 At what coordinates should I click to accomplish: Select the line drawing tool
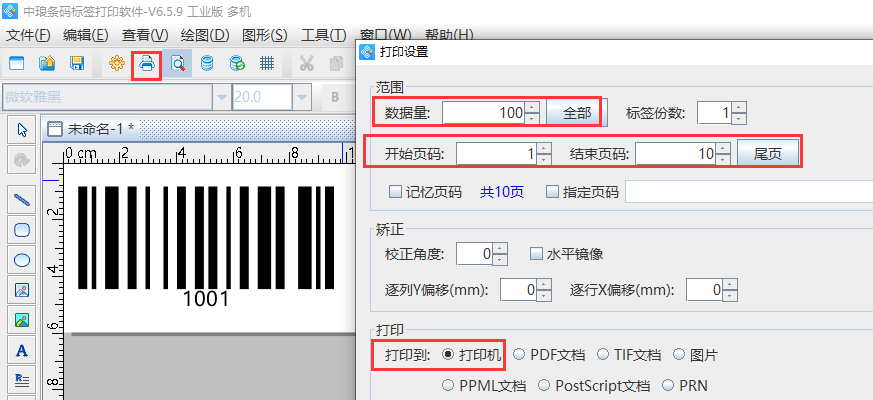click(x=22, y=200)
